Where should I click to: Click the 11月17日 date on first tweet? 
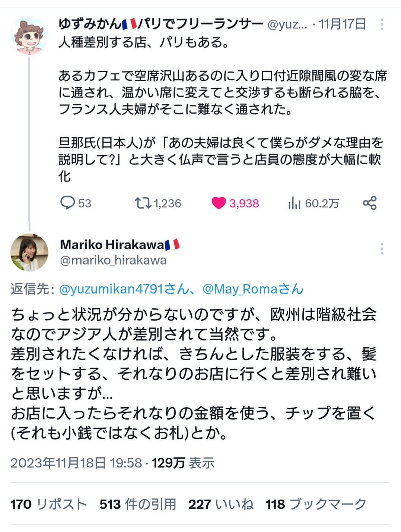click(x=343, y=25)
